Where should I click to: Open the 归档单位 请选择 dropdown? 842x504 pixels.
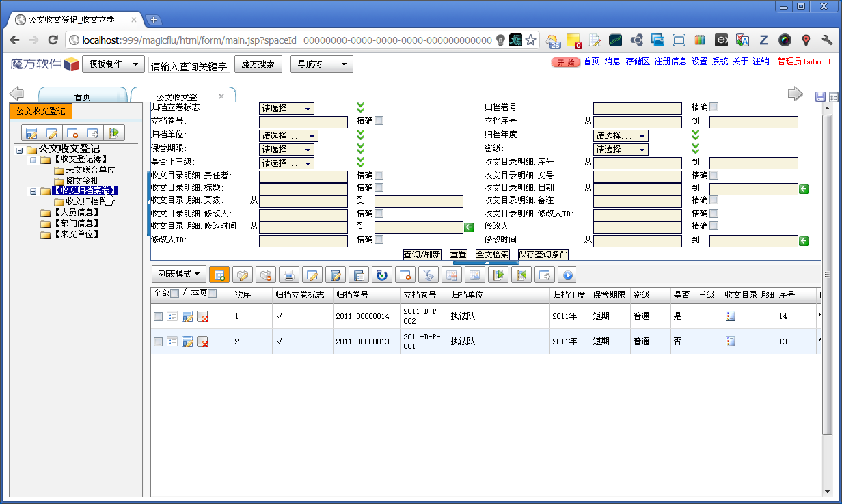click(x=288, y=136)
